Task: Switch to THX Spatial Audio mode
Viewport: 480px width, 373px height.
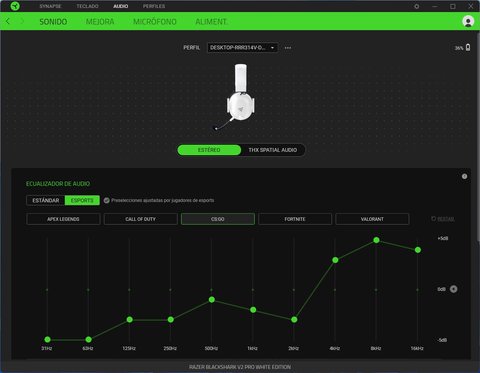Action: tap(273, 150)
